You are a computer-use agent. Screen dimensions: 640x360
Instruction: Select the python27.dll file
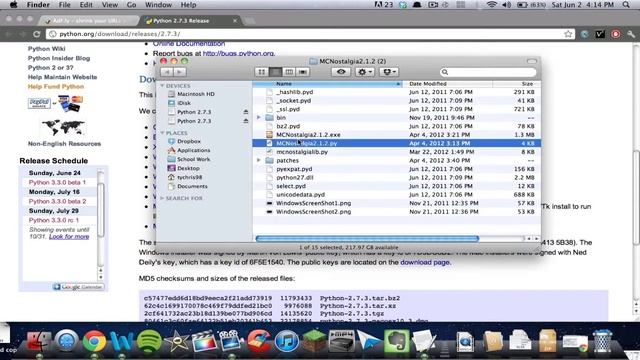click(295, 178)
